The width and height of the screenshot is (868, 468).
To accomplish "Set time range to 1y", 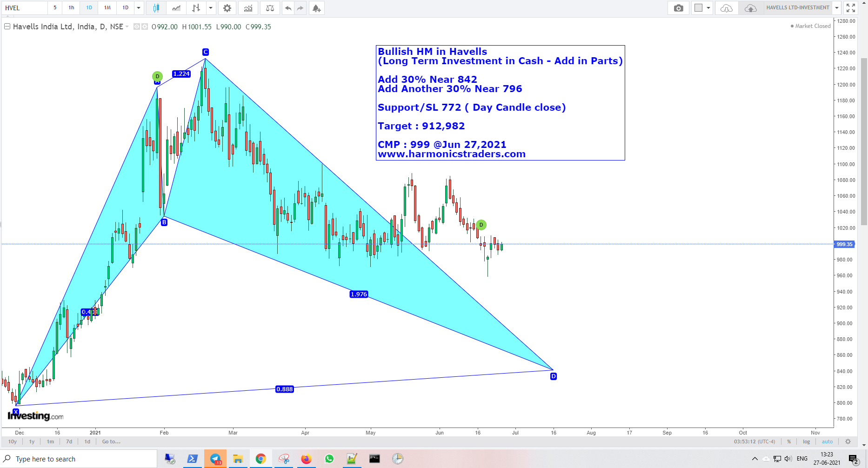I will [x=32, y=441].
